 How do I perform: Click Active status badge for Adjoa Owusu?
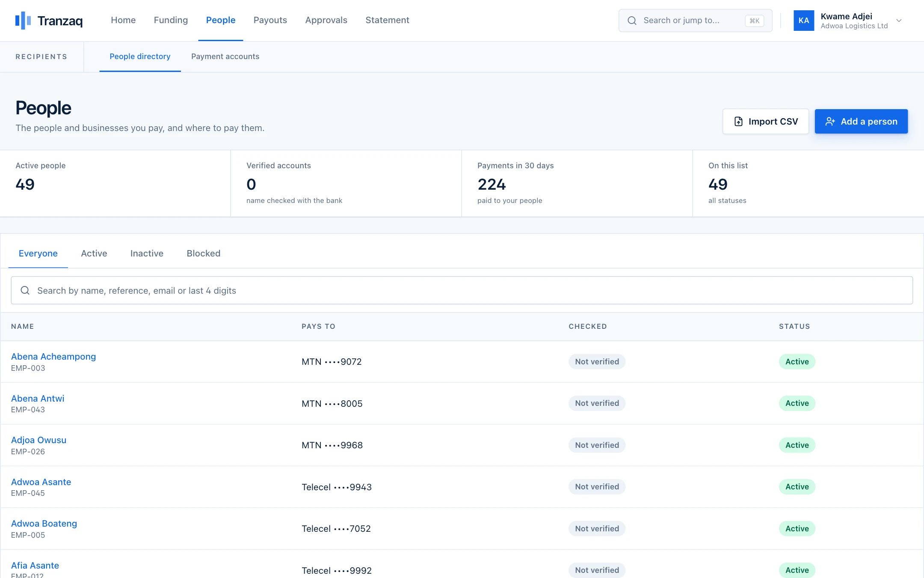click(x=797, y=445)
